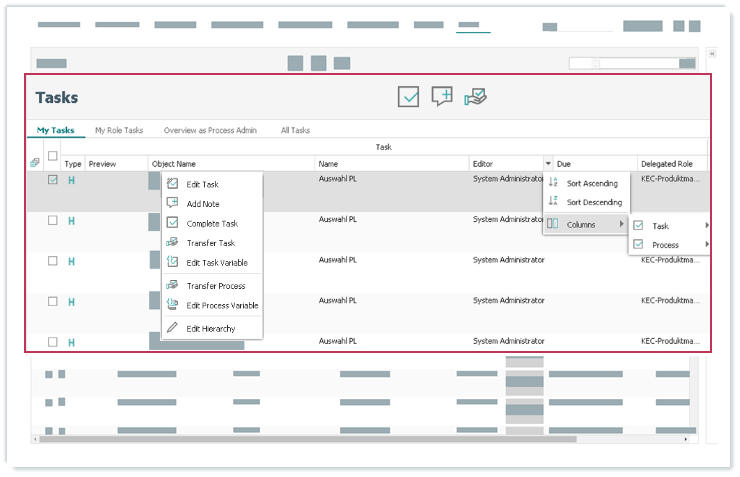This screenshot has height=477, width=740.
Task: Click the Sort Ascending A-Z icon
Action: pyautogui.click(x=554, y=182)
